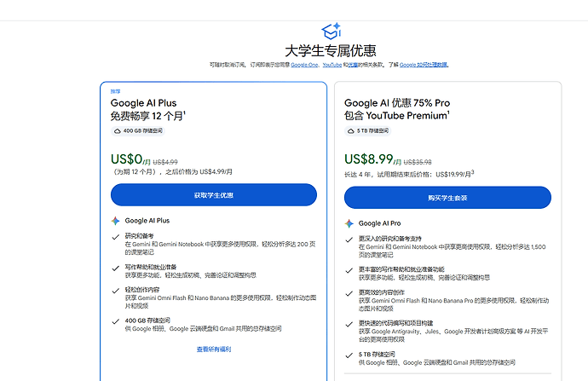Click the checkmark beside 5 TB 存储空间 feature
The height and width of the screenshot is (381, 588).
coord(349,355)
